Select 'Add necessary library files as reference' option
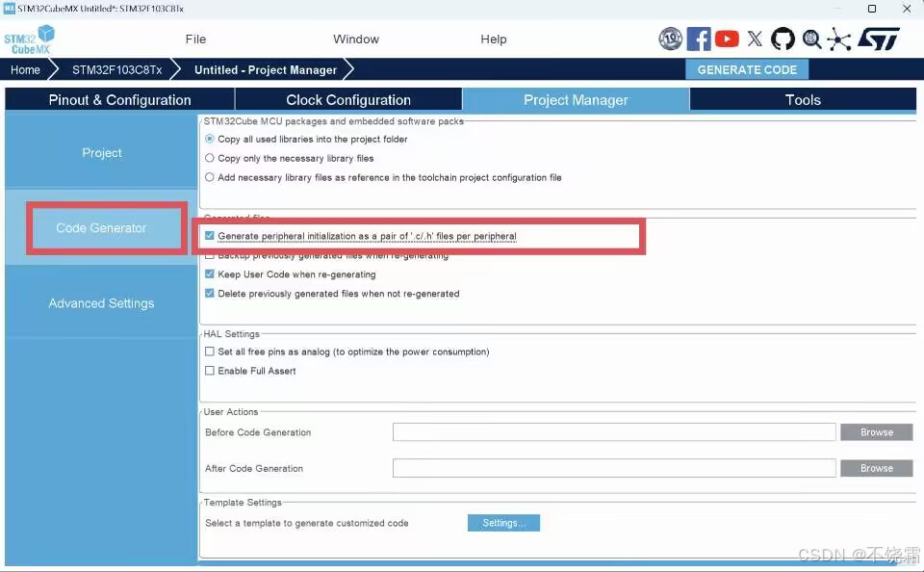Screen dimensions: 924x572 pos(209,177)
